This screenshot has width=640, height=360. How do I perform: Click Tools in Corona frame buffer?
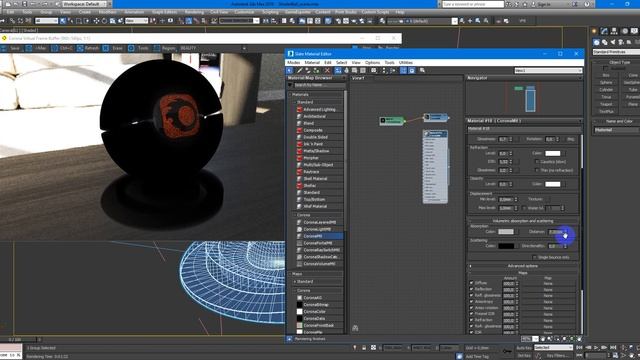tap(139, 48)
